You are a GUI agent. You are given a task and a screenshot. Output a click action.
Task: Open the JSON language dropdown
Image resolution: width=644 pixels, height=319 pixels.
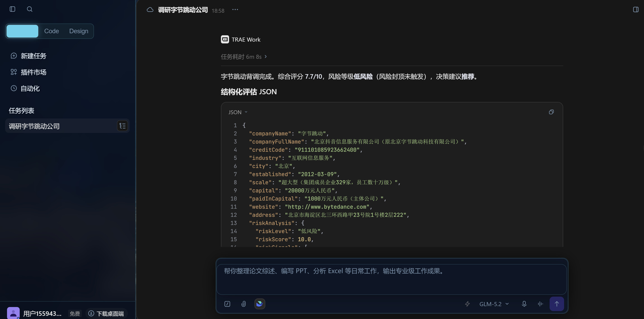click(x=238, y=112)
